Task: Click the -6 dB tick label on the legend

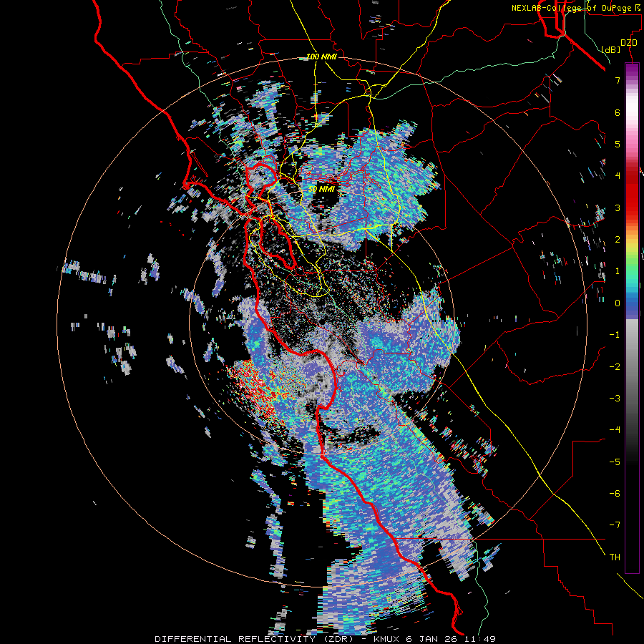Action: pos(615,494)
